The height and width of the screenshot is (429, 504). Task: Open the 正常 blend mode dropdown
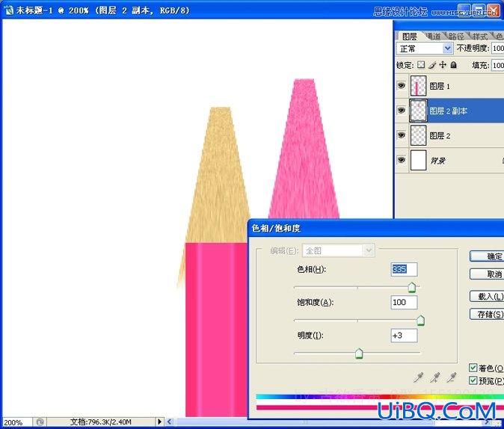pyautogui.click(x=425, y=49)
